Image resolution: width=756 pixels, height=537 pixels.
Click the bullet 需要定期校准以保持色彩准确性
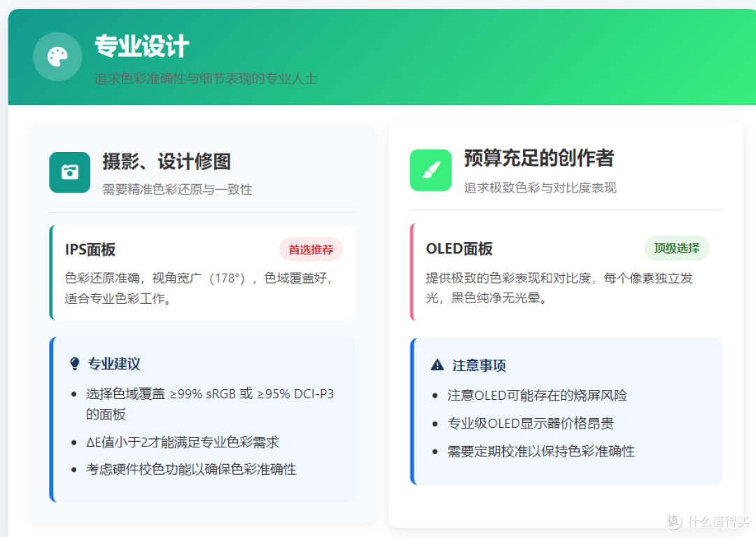[541, 451]
